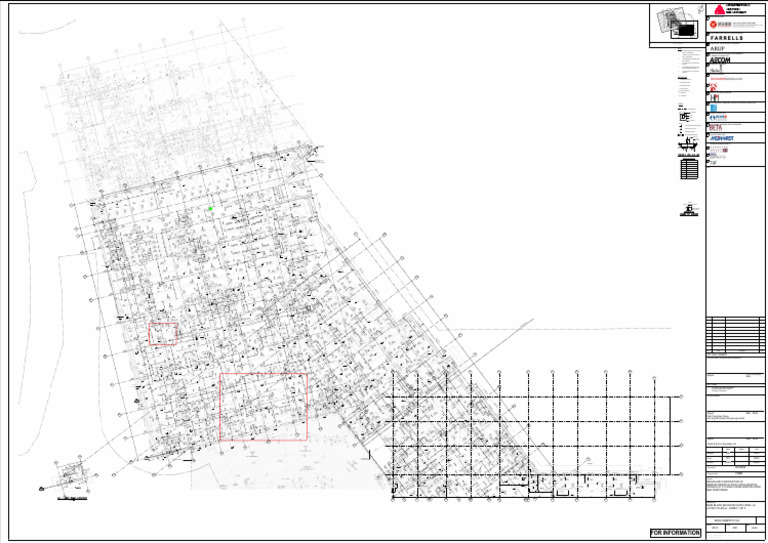Screen dimensions: 768x543
Task: Click the HPI logo in the title block
Action: (714, 98)
